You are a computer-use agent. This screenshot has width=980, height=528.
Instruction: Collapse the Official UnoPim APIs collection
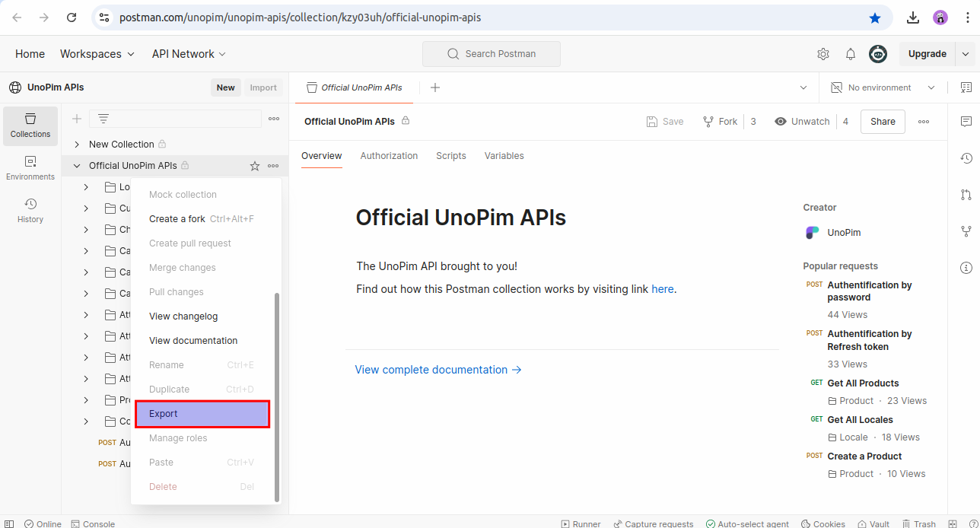point(77,166)
